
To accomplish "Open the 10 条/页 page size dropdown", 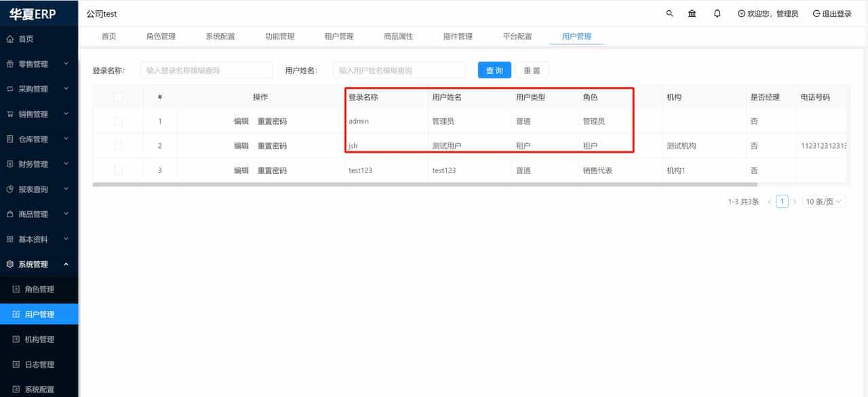I will click(x=823, y=201).
